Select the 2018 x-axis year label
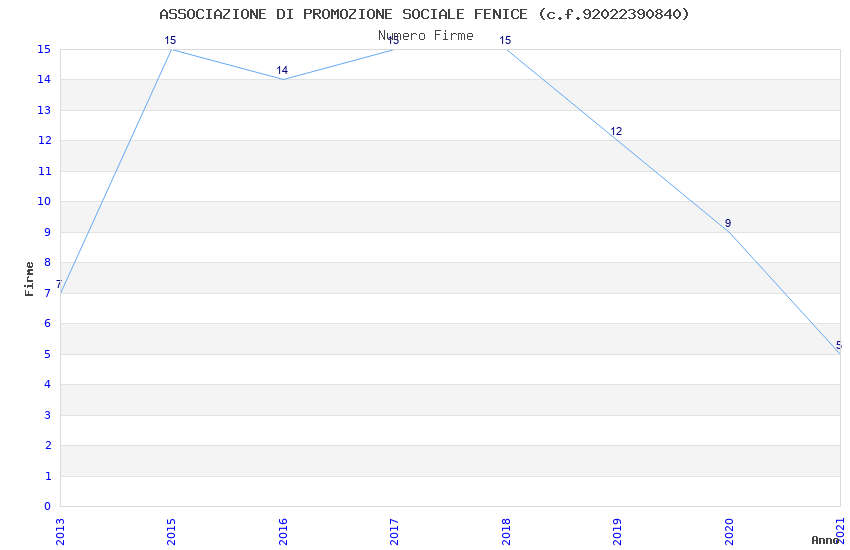Image resolution: width=850 pixels, height=550 pixels. 506,532
